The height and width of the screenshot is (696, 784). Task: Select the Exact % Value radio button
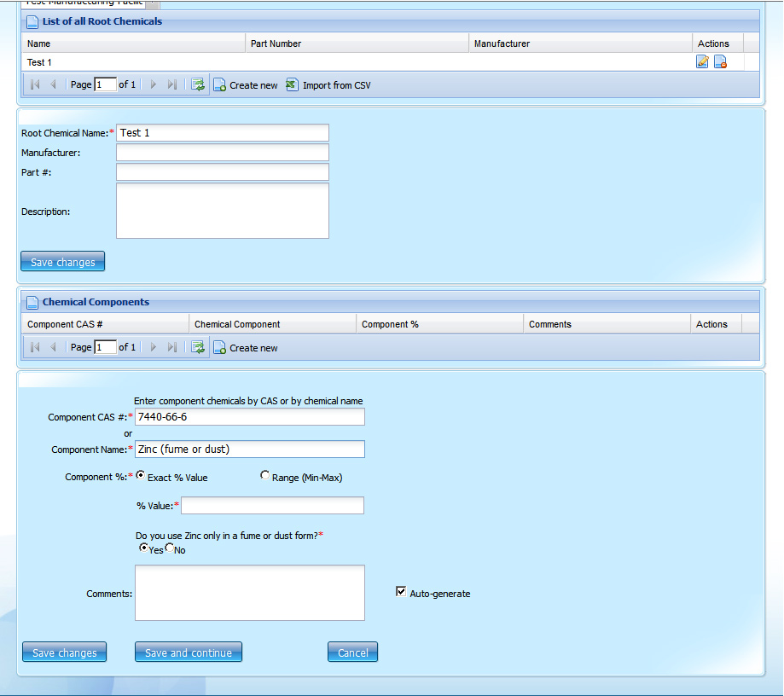click(x=141, y=476)
